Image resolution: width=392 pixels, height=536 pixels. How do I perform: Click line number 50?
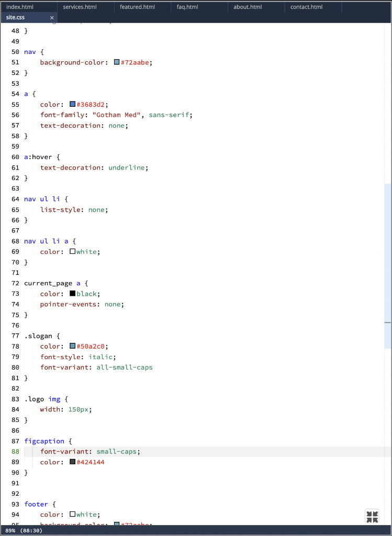click(x=15, y=52)
